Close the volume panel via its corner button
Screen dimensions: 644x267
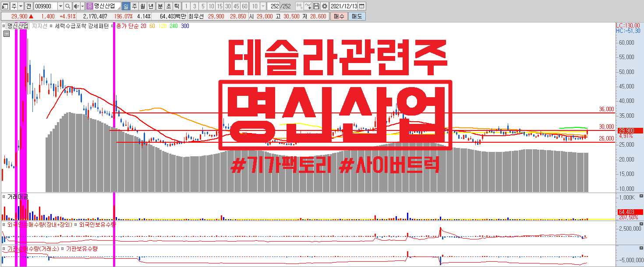tap(642, 196)
